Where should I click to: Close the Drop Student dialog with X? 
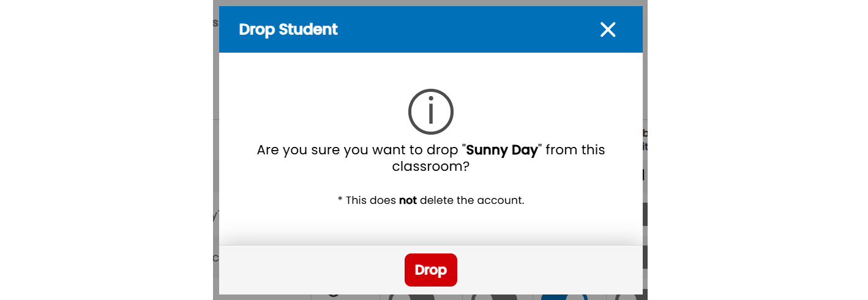607,29
